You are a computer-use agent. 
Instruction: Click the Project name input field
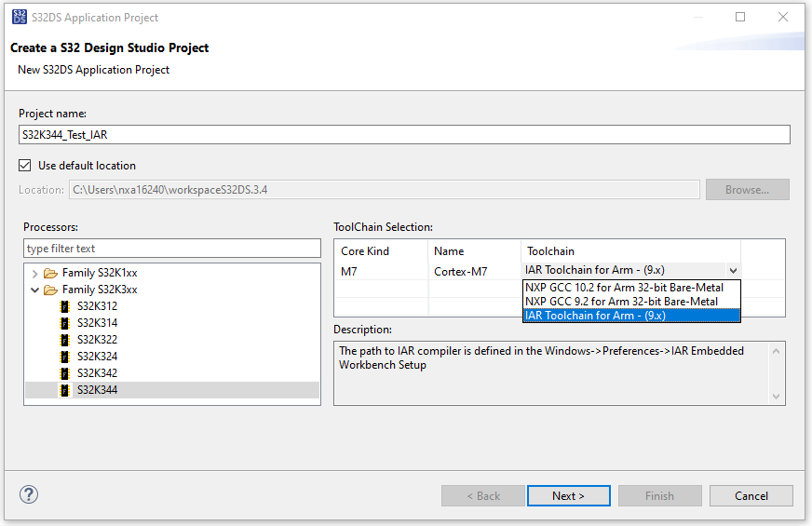404,135
